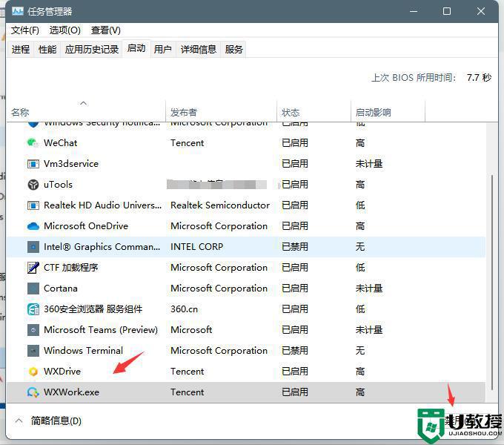This screenshot has height=445, width=504.
Task: Click the Microsoft Teams (Preview) icon
Action: [x=33, y=330]
